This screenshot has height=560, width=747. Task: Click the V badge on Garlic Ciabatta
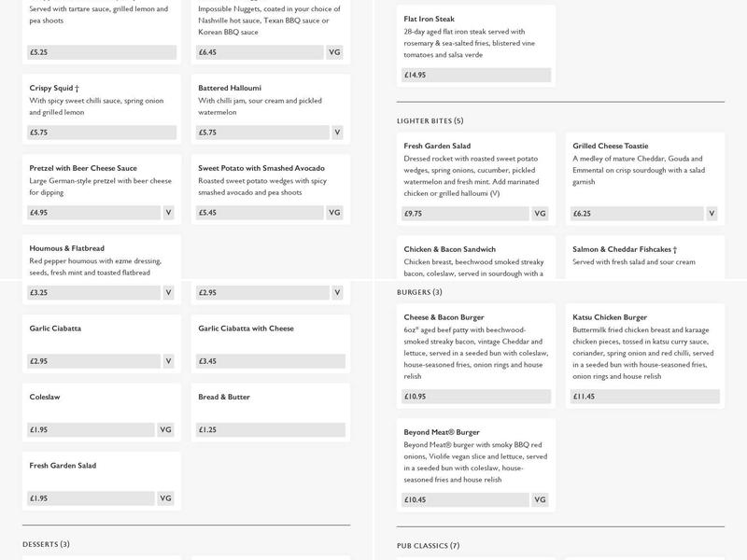[169, 361]
